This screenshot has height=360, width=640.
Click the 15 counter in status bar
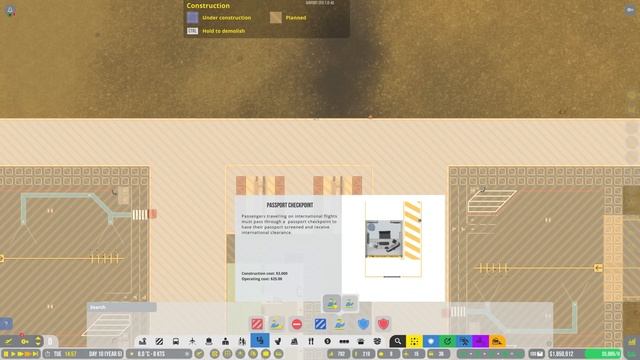pyautogui.click(x=413, y=354)
